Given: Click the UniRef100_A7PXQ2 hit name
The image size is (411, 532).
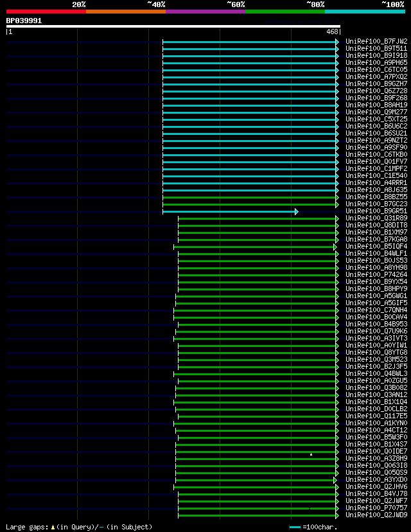Looking at the screenshot, I should point(376,76).
